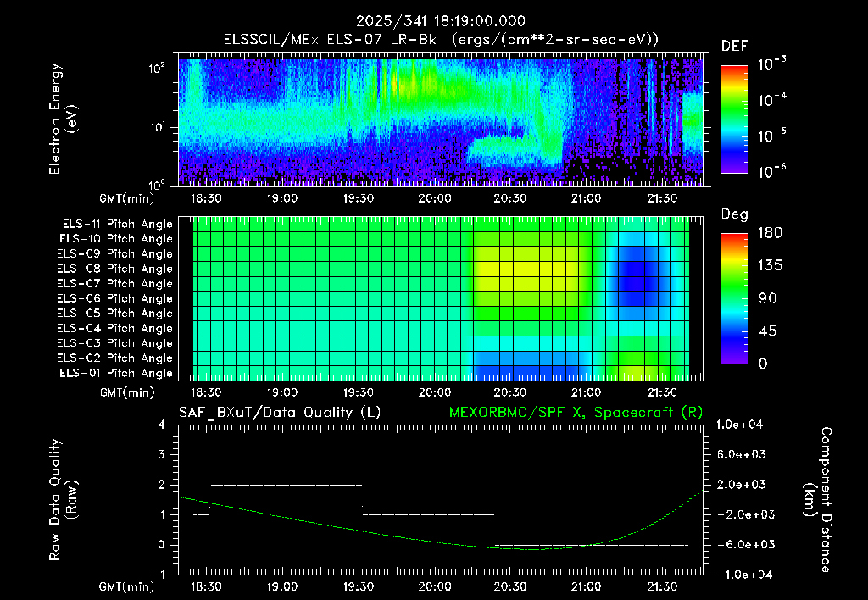Click the -6.0e+03 right axis value
This screenshot has width=868, height=600.
[741, 545]
